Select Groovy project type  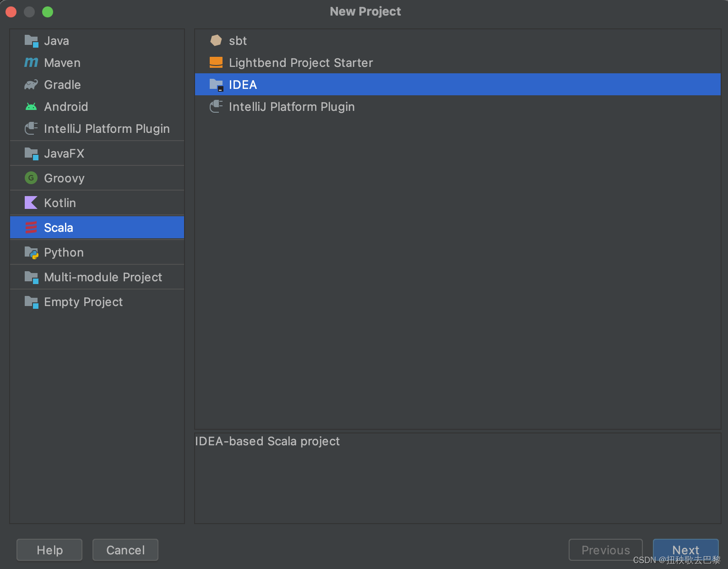click(97, 178)
